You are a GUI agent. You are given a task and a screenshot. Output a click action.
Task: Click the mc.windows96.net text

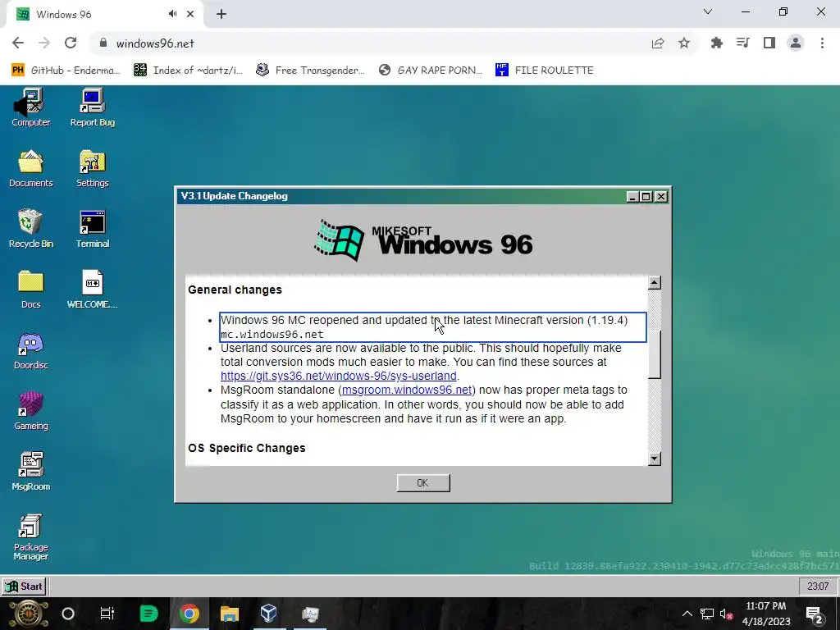click(x=272, y=335)
